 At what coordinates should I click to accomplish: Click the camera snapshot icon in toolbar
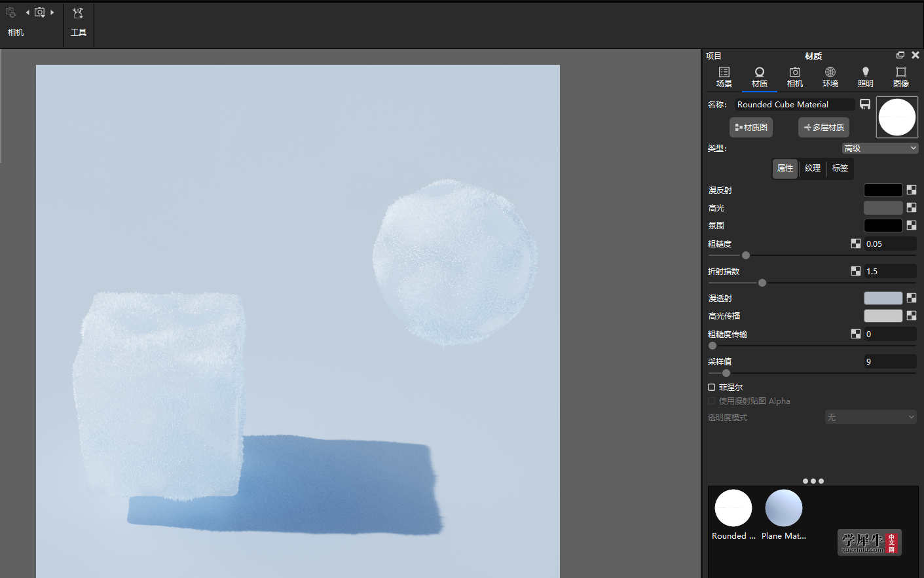[40, 12]
